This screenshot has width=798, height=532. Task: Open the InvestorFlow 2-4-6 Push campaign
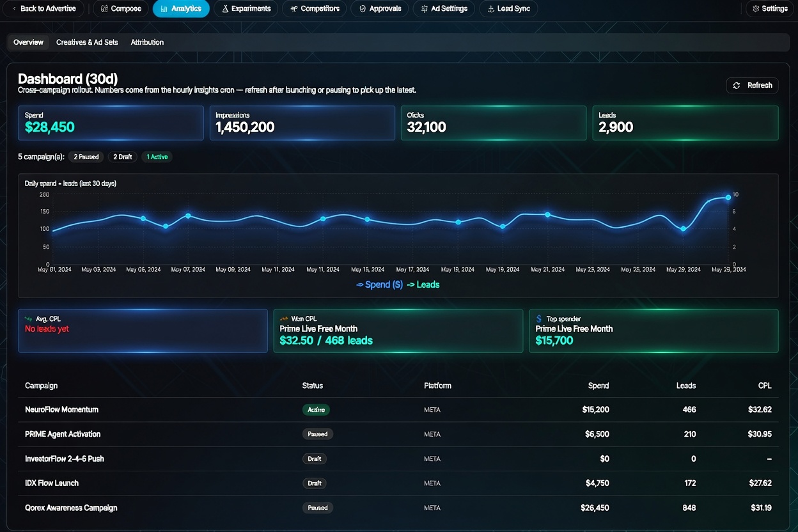tap(398, 458)
